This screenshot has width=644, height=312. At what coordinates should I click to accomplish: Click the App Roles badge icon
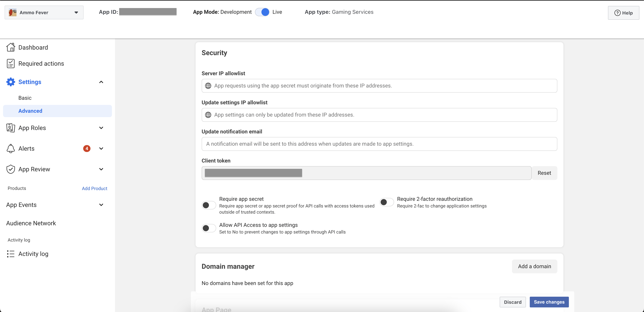[x=11, y=128]
